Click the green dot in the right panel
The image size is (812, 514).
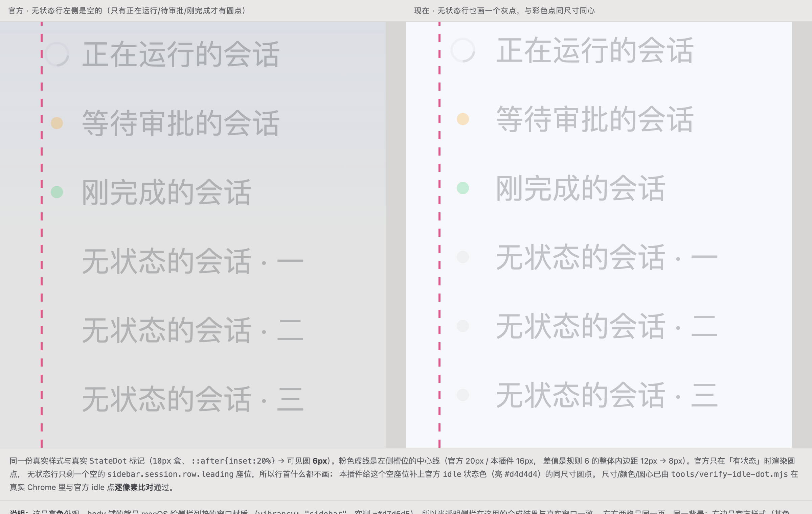(463, 188)
